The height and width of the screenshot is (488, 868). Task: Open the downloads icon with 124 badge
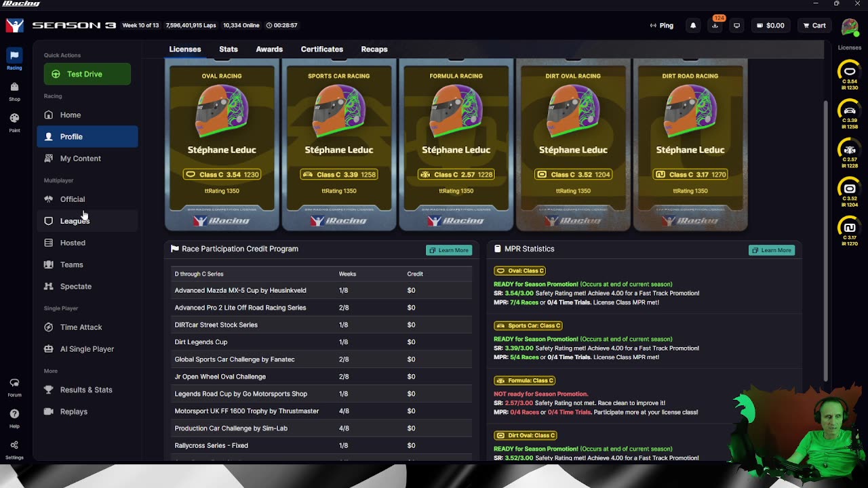[x=715, y=26]
